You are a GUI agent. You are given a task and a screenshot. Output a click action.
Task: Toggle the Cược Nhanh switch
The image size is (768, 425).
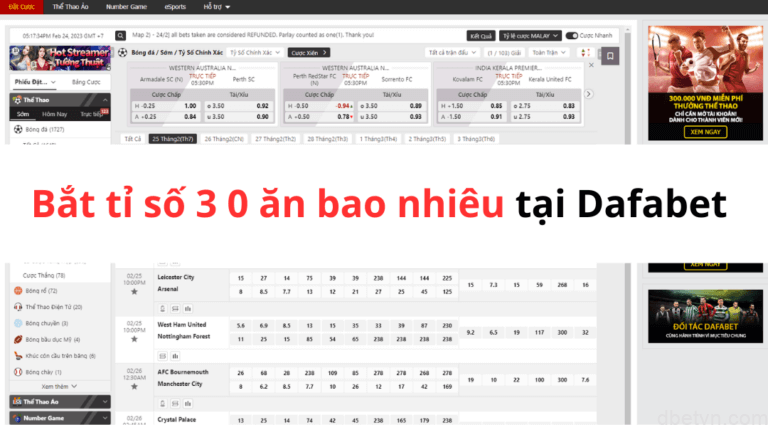click(x=572, y=36)
